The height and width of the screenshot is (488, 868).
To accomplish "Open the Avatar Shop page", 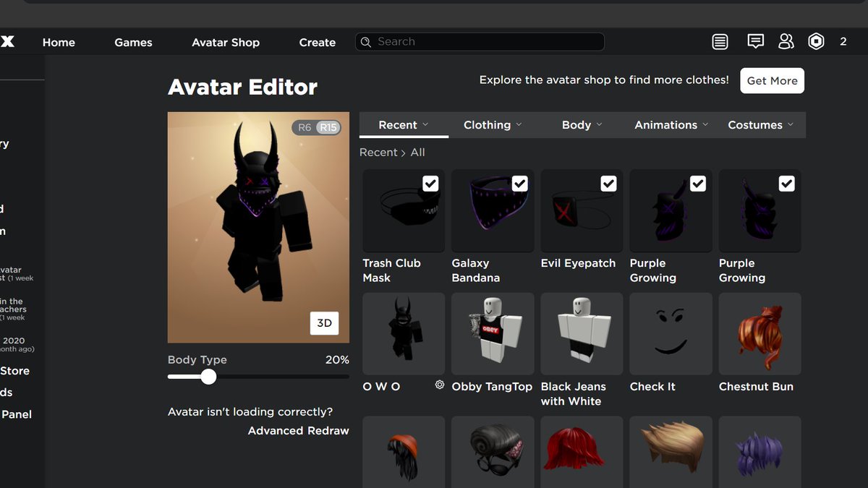I will (x=226, y=42).
